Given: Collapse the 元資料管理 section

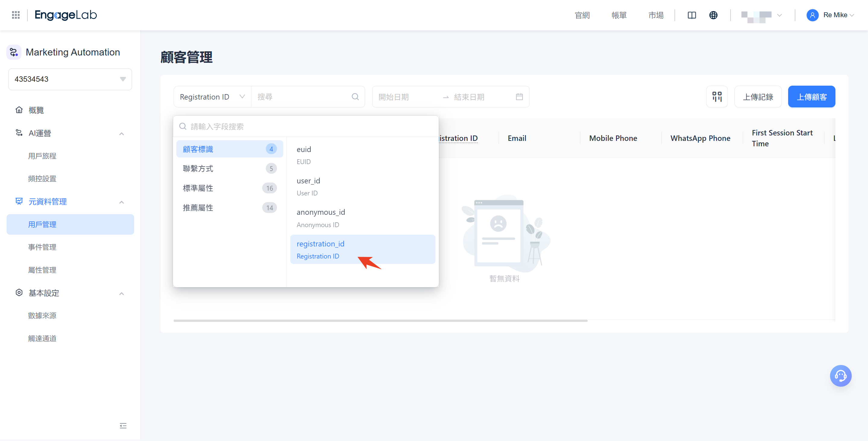Looking at the screenshot, I should (122, 201).
